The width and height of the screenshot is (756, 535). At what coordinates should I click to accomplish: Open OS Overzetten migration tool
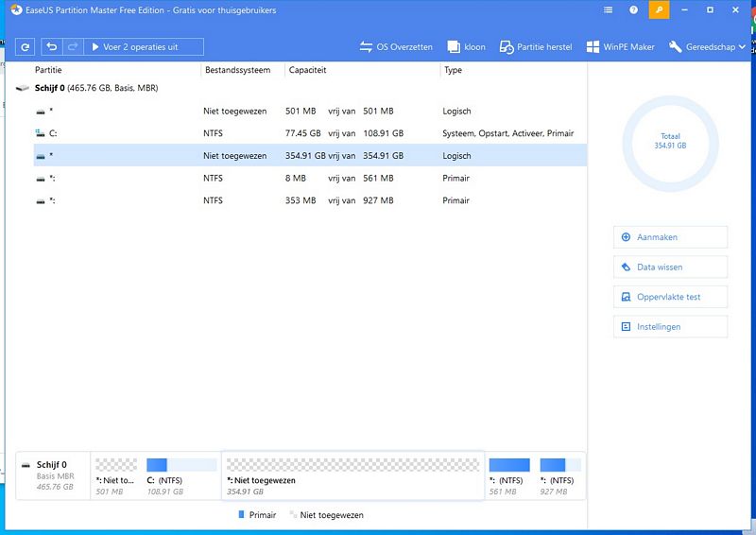coord(396,47)
